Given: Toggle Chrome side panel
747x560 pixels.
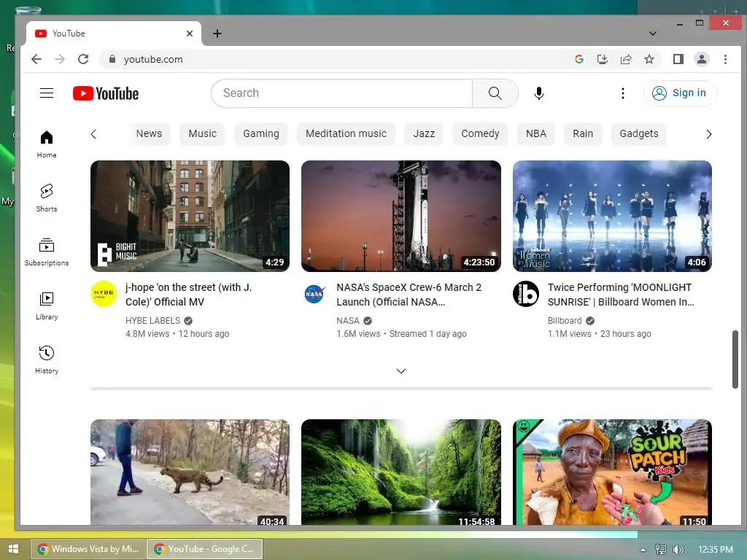Looking at the screenshot, I should [x=678, y=59].
